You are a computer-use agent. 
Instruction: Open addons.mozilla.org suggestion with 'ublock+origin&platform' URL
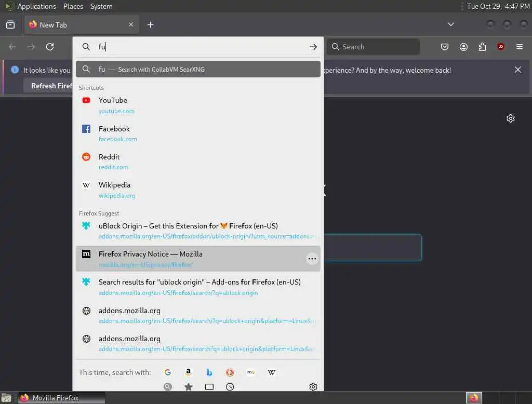[x=198, y=316]
